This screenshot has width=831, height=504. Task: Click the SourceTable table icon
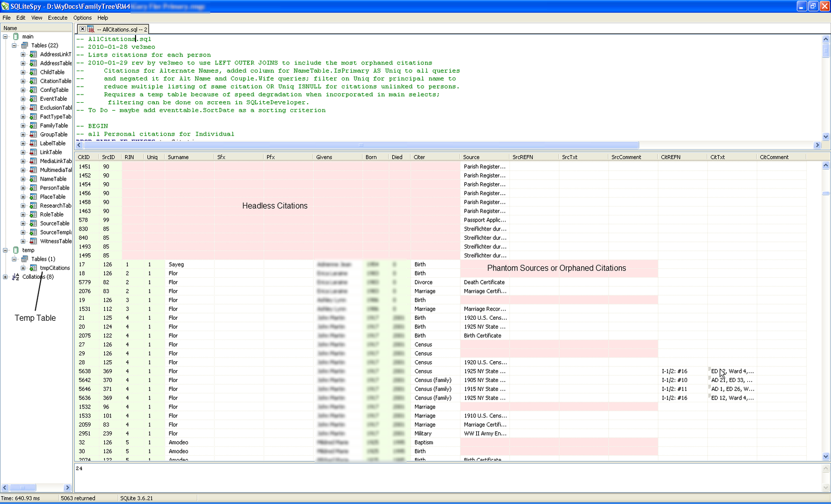coord(33,223)
